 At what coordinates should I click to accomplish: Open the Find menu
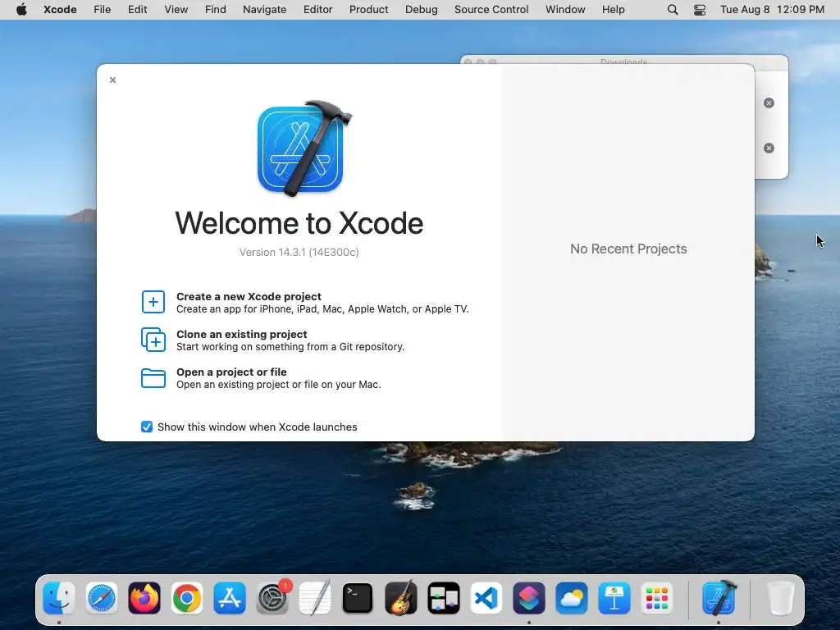point(216,10)
